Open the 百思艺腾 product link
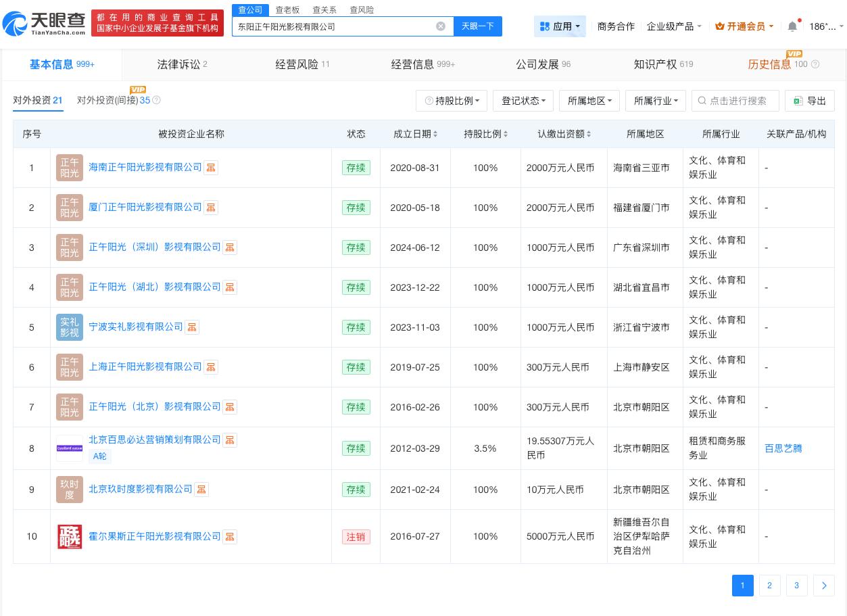The height and width of the screenshot is (616, 847). (782, 448)
